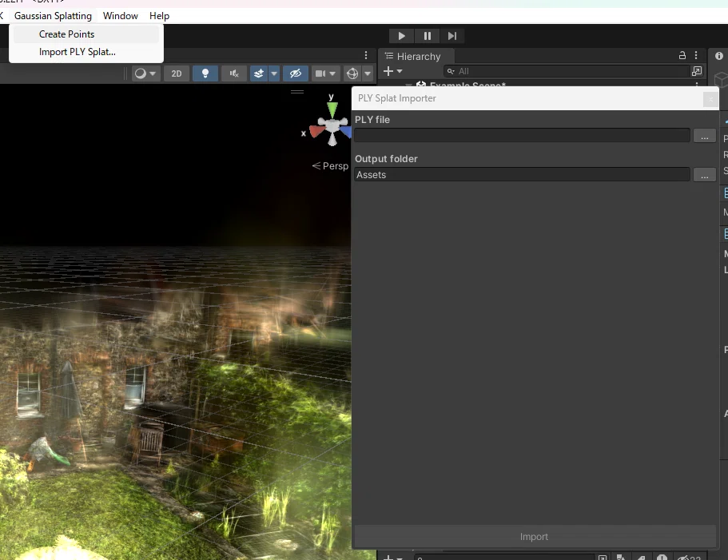Click Hierarchy create plus button
This screenshot has height=560, width=728.
pos(388,71)
